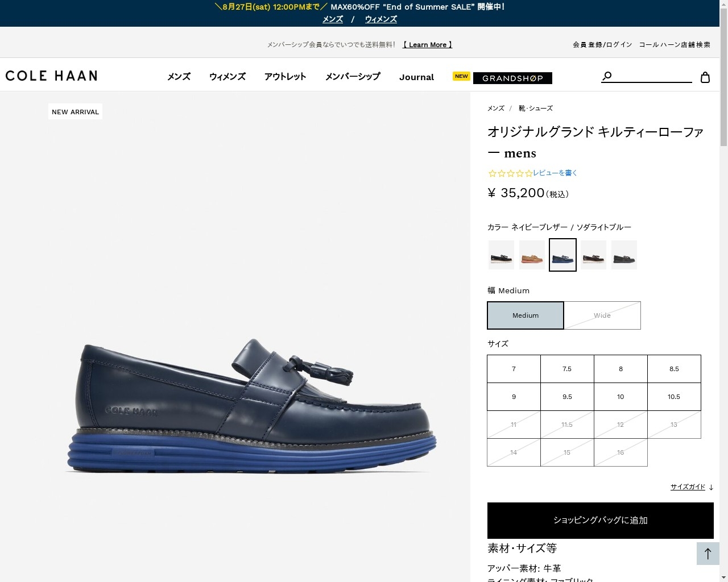The height and width of the screenshot is (582, 728).
Task: Choose size 8.5 in the grid
Action: 674,369
